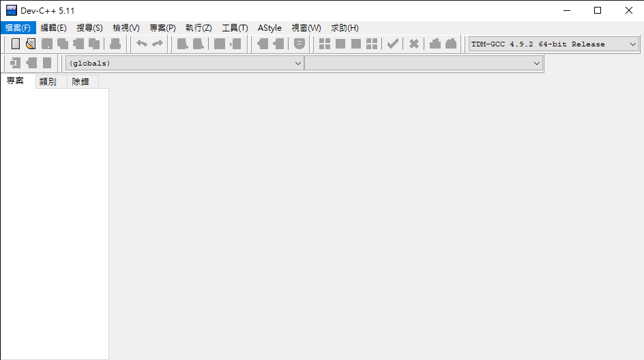
Task: Click the Undo arrow icon
Action: pos(142,44)
